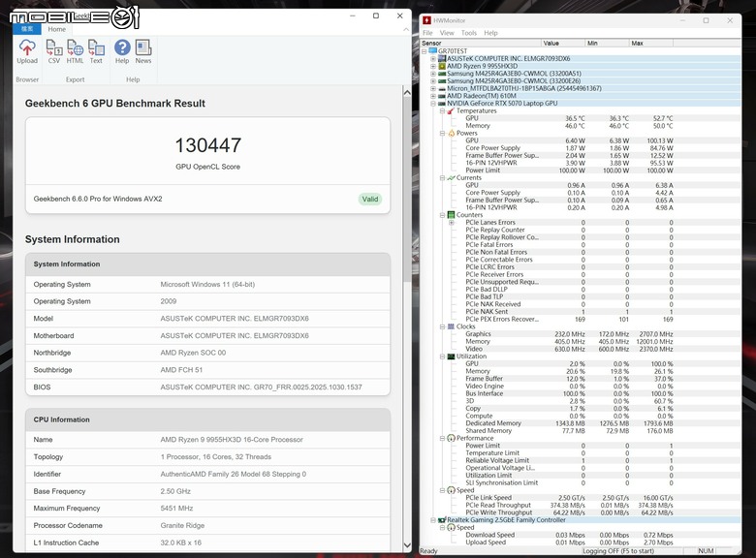
Task: Click the Max column header
Action: [651, 43]
